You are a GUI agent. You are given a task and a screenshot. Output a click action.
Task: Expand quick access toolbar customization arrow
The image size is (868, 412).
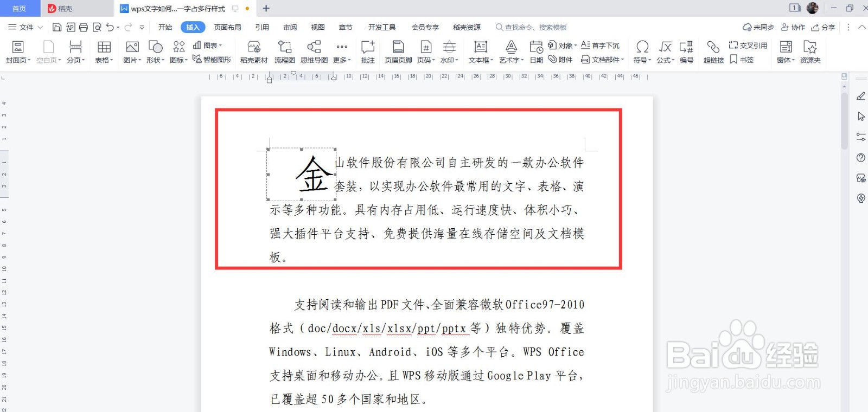142,27
